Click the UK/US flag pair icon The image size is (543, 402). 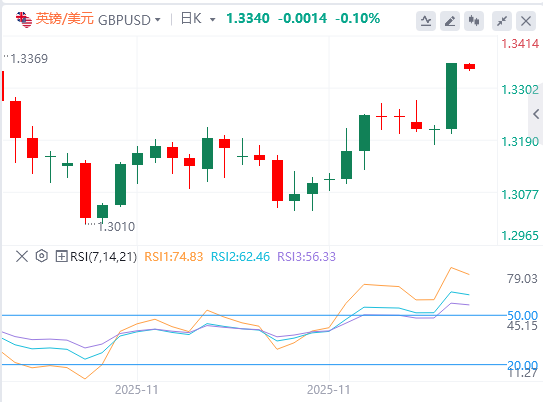24,19
